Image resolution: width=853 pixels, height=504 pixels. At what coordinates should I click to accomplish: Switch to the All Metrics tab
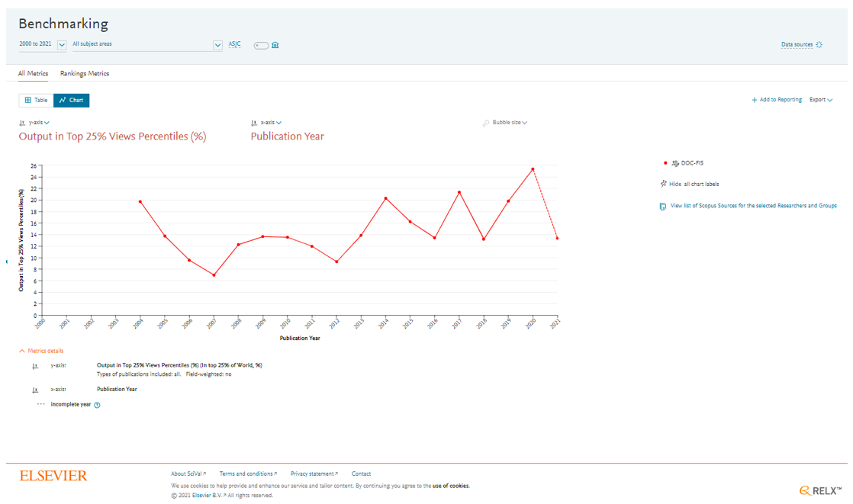tap(33, 73)
